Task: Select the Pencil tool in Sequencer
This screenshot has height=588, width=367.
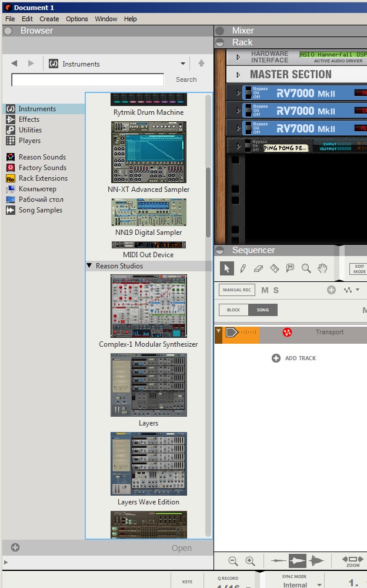Action: pyautogui.click(x=243, y=268)
